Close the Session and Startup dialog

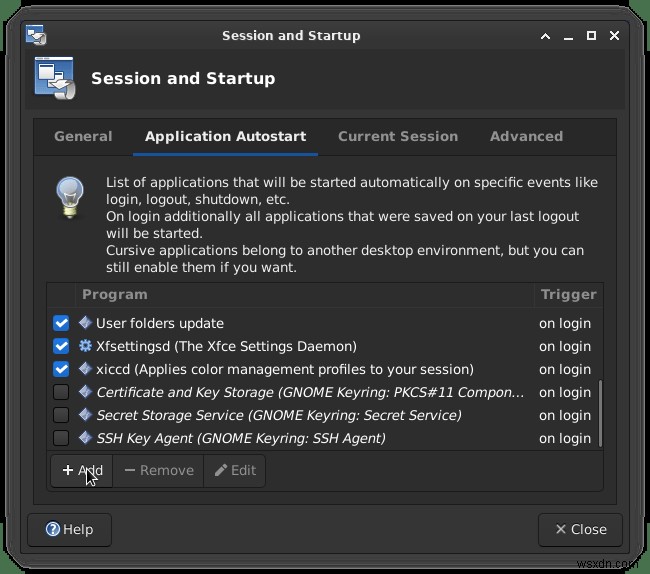580,529
